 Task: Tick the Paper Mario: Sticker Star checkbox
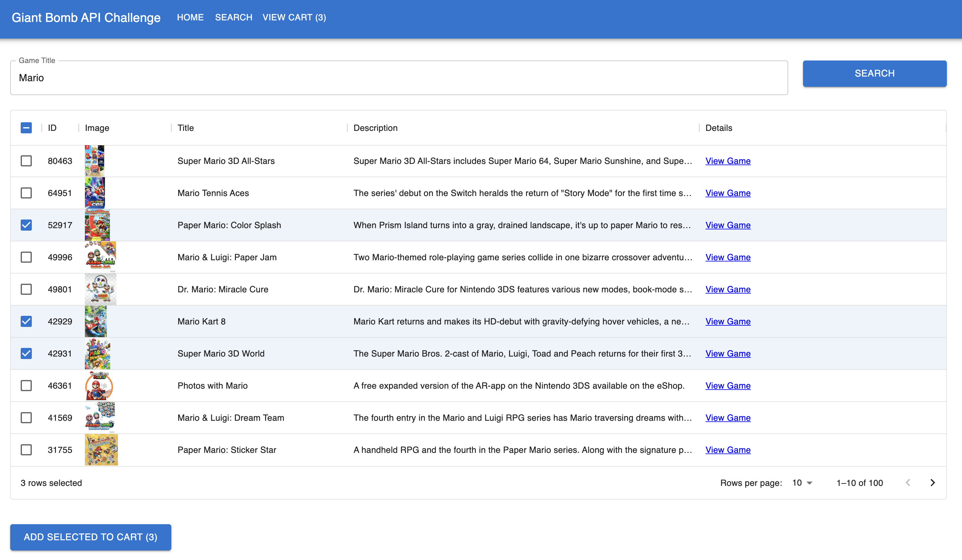click(26, 449)
